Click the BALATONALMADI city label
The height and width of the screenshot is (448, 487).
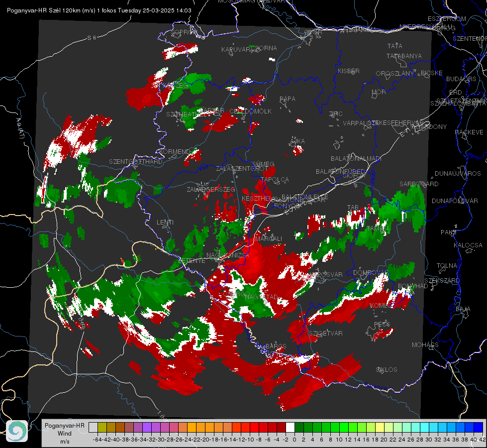tap(356, 159)
